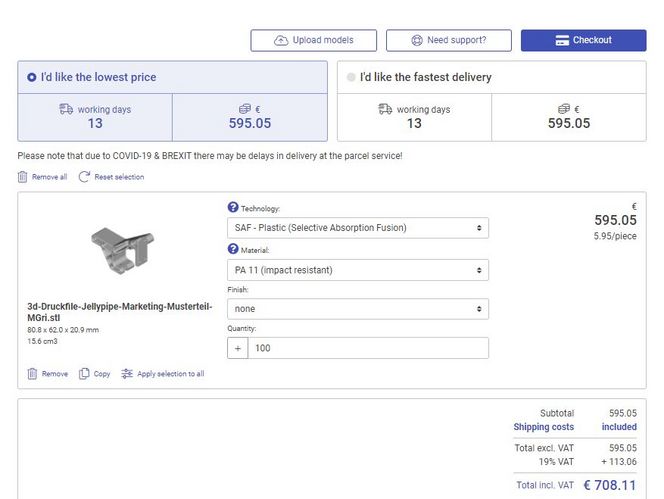Click the trash icon next to Remove
The image size is (664, 499).
(33, 374)
